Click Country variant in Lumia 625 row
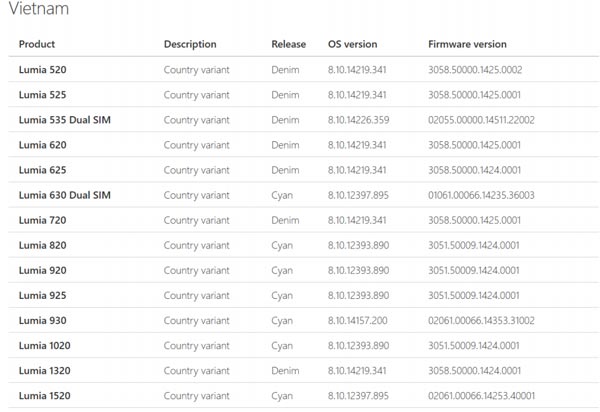 coord(197,170)
